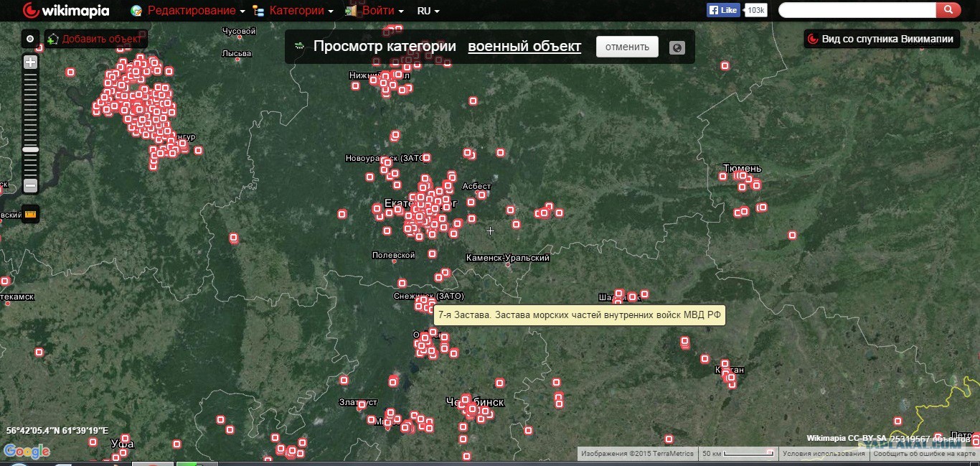This screenshot has height=466, width=980.
Task: Open the Войти login menu
Action: click(x=382, y=11)
